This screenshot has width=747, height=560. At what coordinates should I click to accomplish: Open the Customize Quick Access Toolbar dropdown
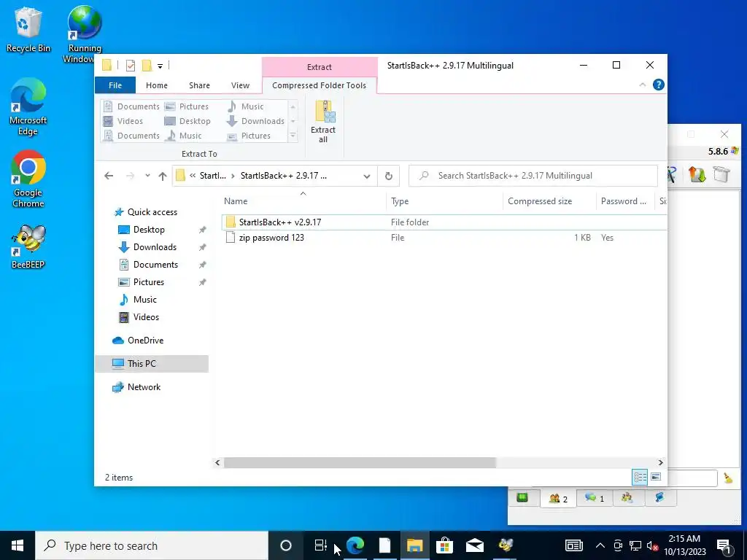[160, 66]
